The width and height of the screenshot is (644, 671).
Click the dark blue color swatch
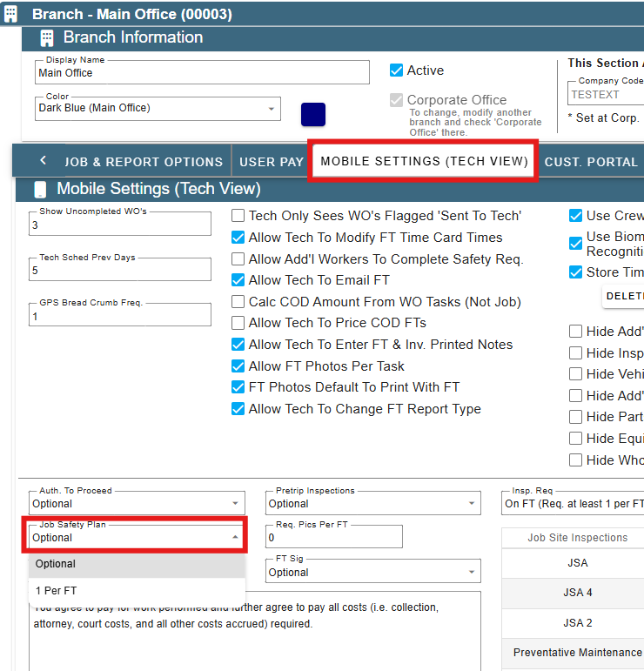pyautogui.click(x=313, y=114)
